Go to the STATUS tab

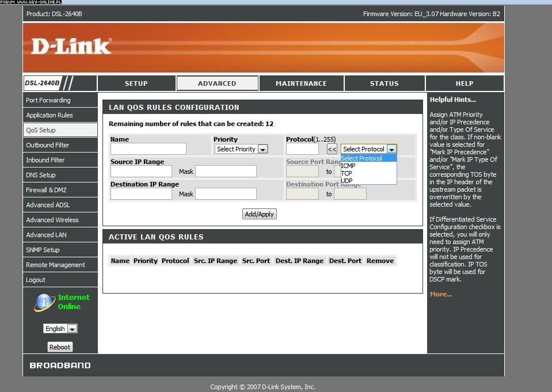[385, 83]
